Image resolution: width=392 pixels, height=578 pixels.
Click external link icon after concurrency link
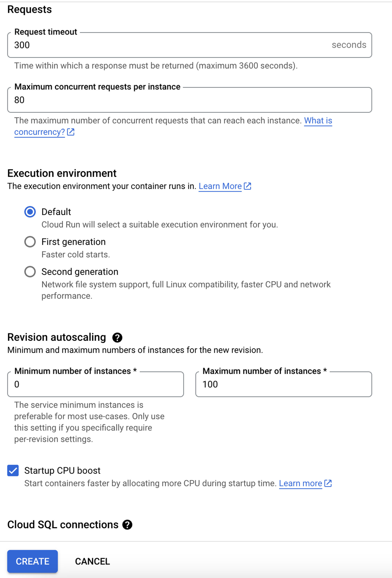pos(71,132)
